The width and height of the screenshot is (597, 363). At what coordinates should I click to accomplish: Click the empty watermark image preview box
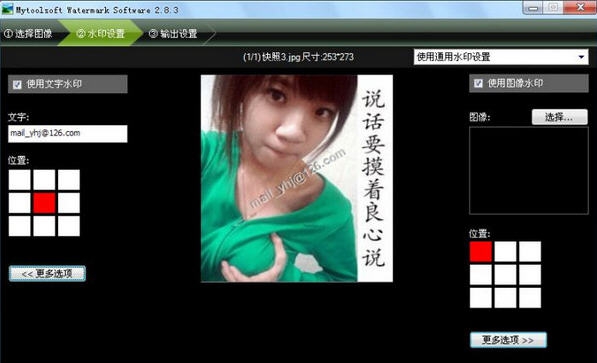point(529,171)
